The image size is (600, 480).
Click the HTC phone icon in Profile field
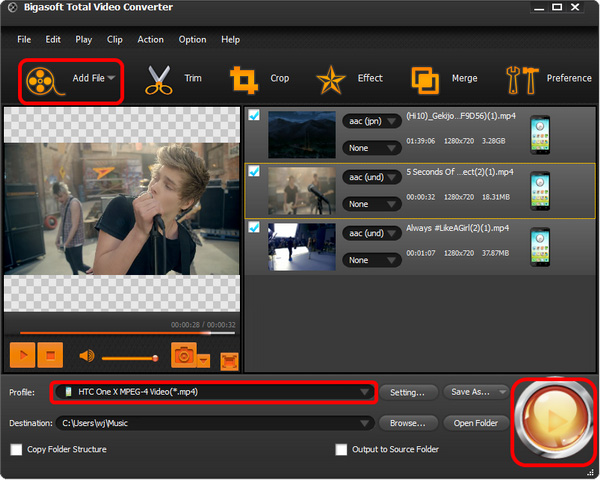tap(68, 392)
